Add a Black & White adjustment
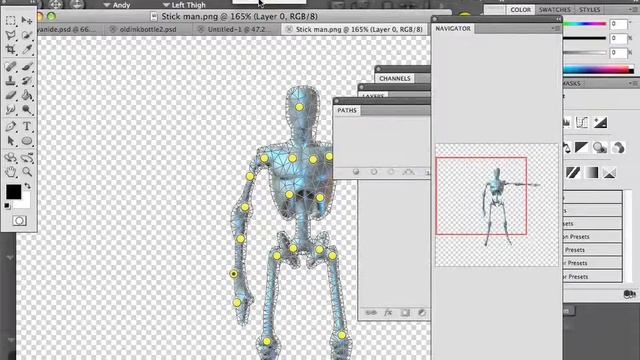640x360 pixels. click(x=581, y=147)
